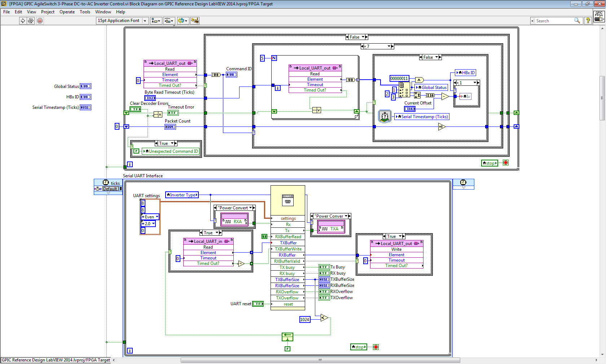
Task: Click the 00000011 binary constant
Action: pos(399,78)
